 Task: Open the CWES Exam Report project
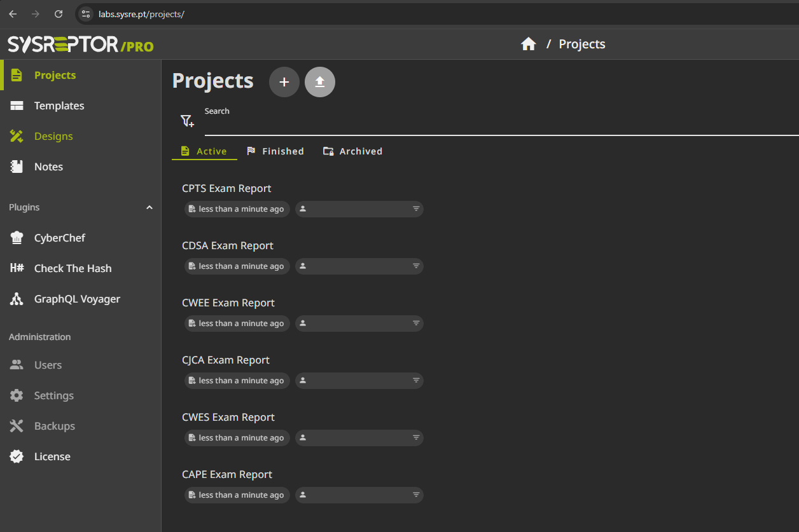point(228,417)
